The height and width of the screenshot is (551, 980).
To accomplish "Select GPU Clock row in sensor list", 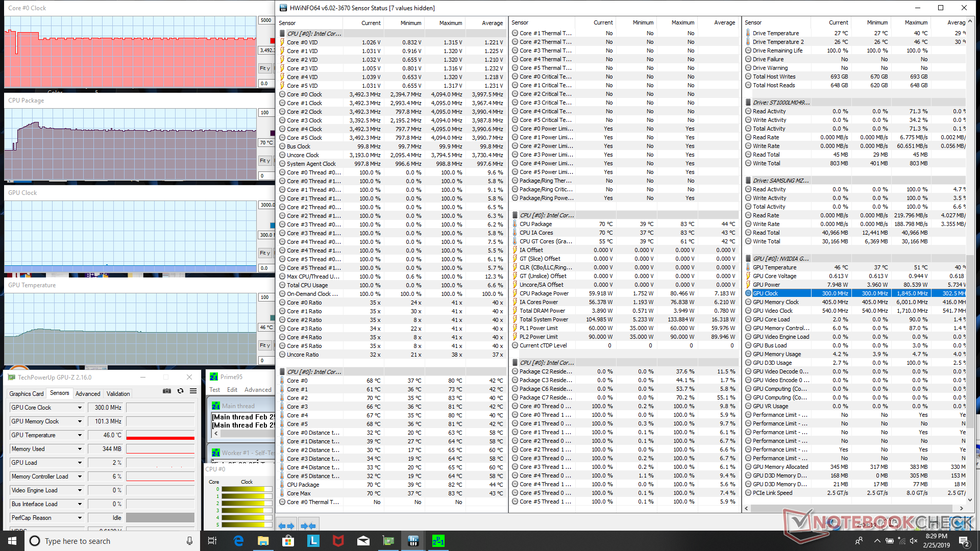I will [x=766, y=293].
